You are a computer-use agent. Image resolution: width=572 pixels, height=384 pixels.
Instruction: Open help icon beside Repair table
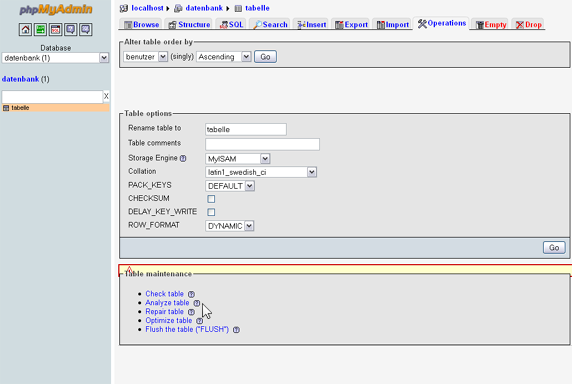click(x=191, y=312)
